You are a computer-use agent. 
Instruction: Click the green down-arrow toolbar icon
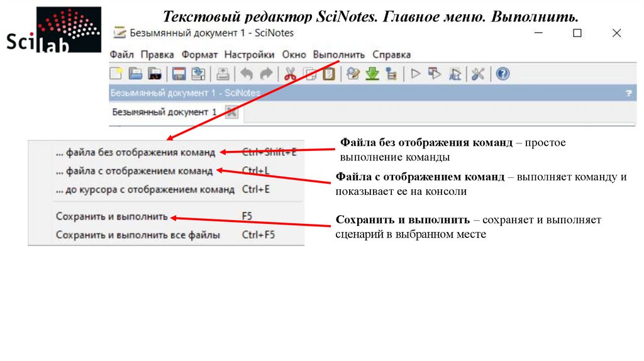point(372,74)
